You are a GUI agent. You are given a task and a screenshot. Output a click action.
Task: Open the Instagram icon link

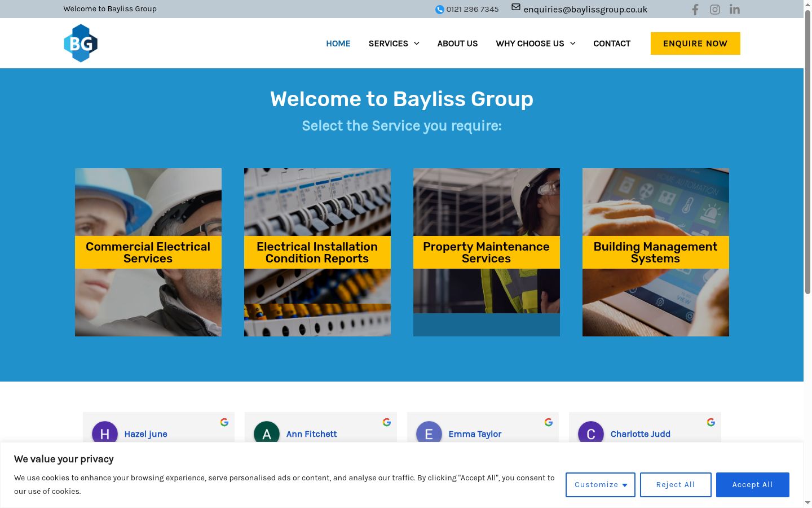715,10
